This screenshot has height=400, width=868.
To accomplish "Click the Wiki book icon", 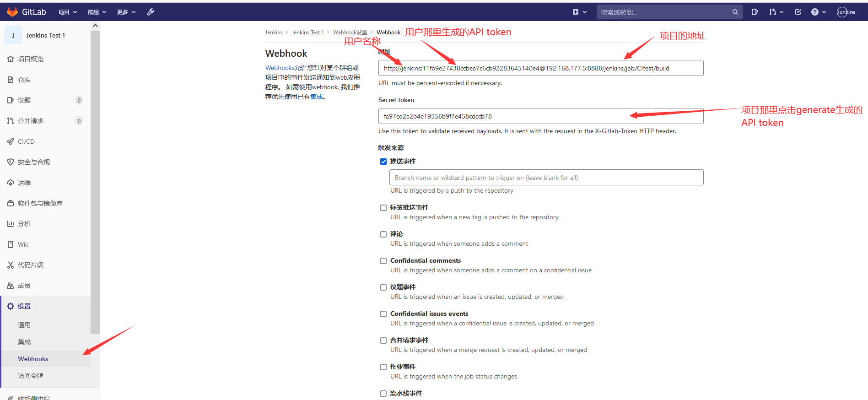I will coord(11,244).
